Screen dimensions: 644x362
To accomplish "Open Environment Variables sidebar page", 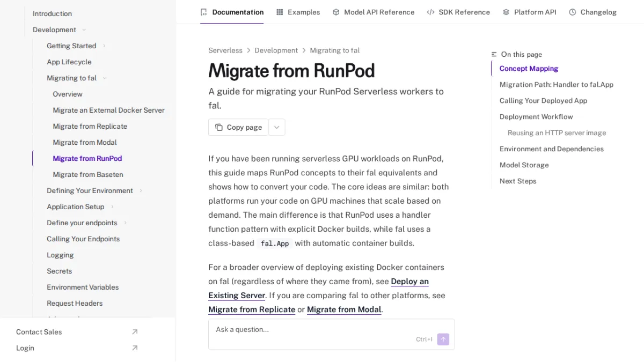I will click(x=83, y=287).
